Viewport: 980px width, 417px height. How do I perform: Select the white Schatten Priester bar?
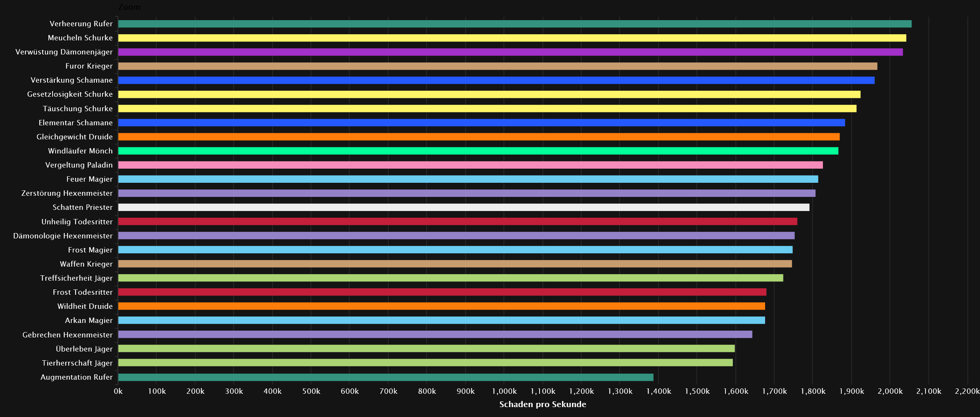point(464,207)
